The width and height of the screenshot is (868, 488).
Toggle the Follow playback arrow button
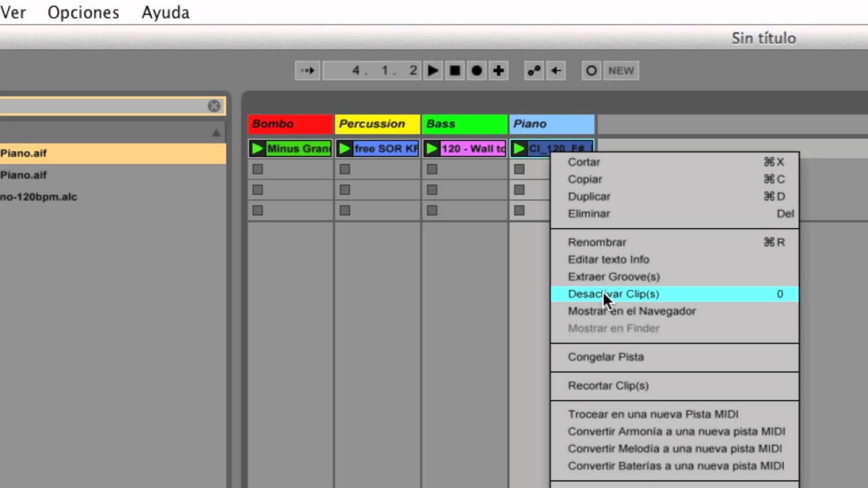coord(308,70)
